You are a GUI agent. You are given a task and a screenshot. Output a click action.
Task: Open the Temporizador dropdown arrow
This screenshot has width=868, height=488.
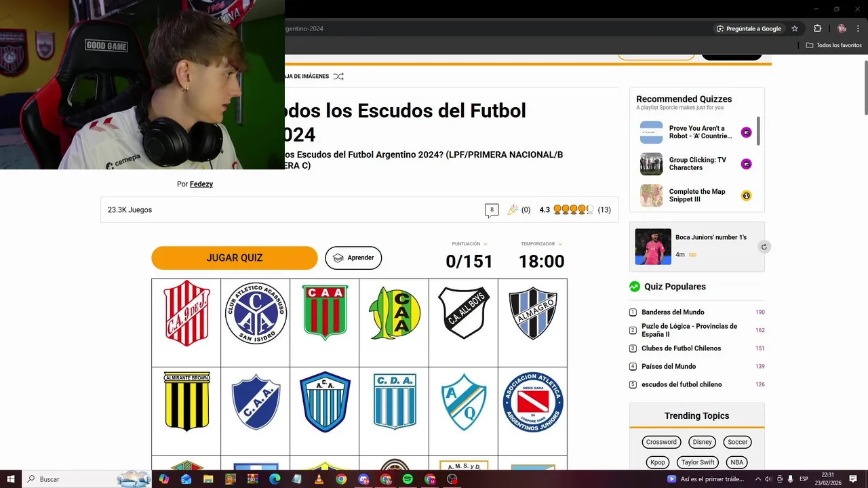(x=560, y=244)
